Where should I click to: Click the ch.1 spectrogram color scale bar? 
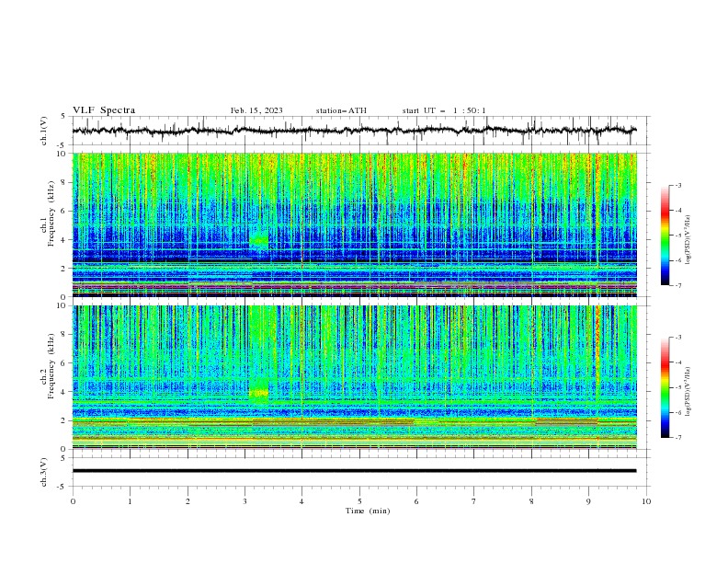point(665,236)
